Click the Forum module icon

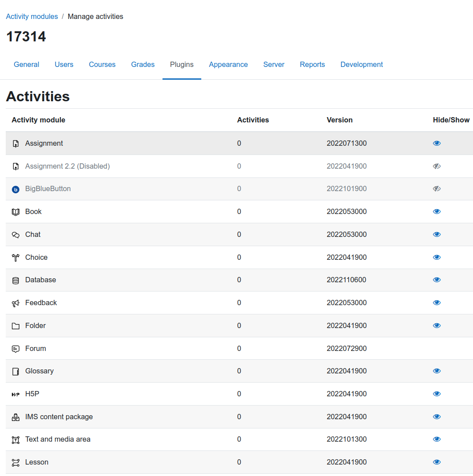point(15,349)
